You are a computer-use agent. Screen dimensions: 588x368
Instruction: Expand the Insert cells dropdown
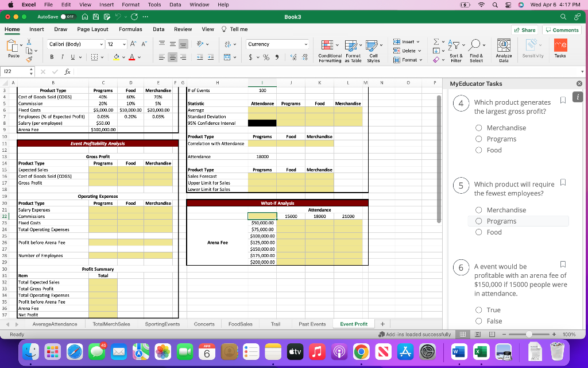(418, 41)
